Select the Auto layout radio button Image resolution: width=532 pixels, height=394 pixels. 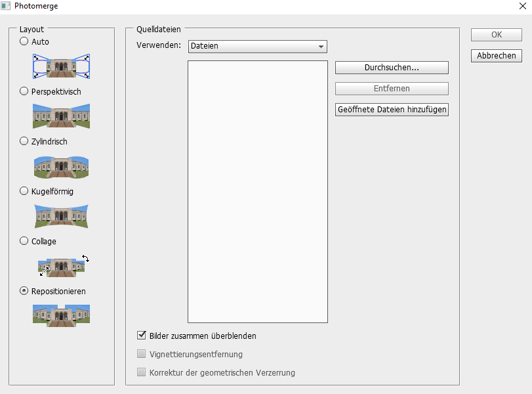24,41
